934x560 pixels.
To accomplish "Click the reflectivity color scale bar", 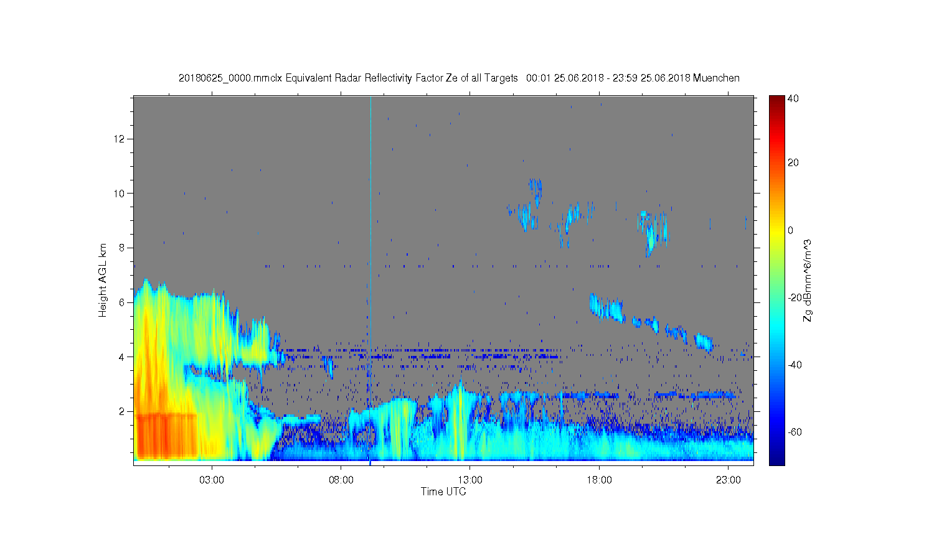I will (776, 280).
